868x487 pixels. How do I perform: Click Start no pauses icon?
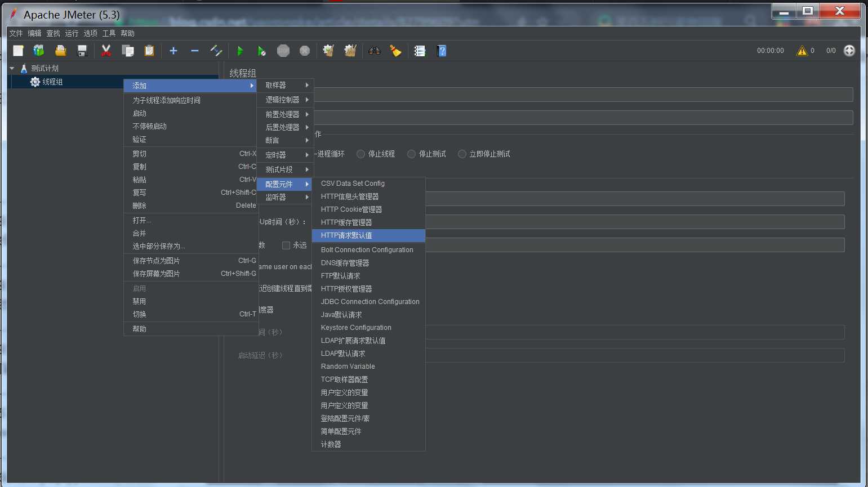coord(261,51)
